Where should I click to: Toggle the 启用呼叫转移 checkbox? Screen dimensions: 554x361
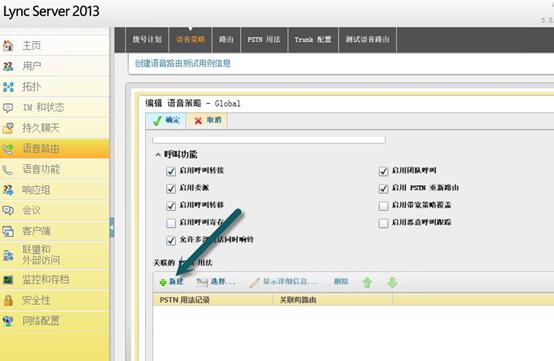[x=171, y=206]
